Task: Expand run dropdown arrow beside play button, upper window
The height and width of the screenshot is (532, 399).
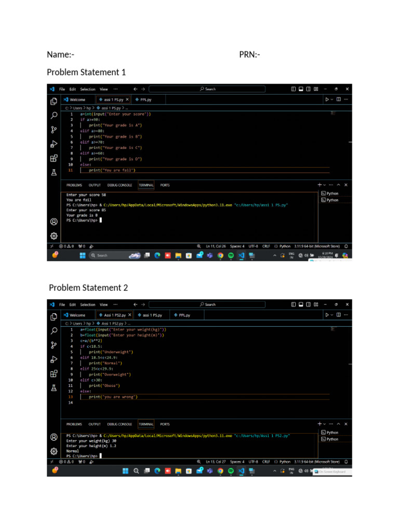Action: [332, 99]
